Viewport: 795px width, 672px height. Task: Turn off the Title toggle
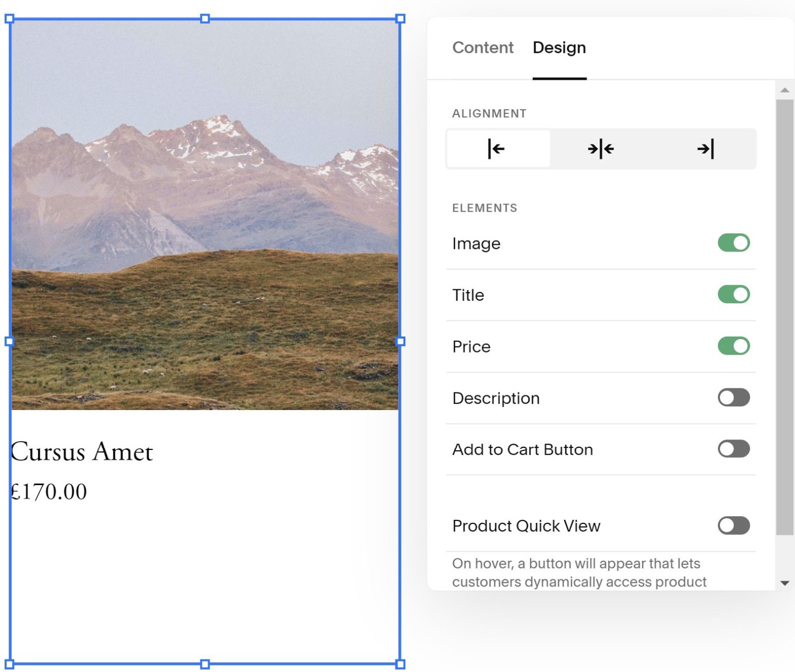[733, 294]
